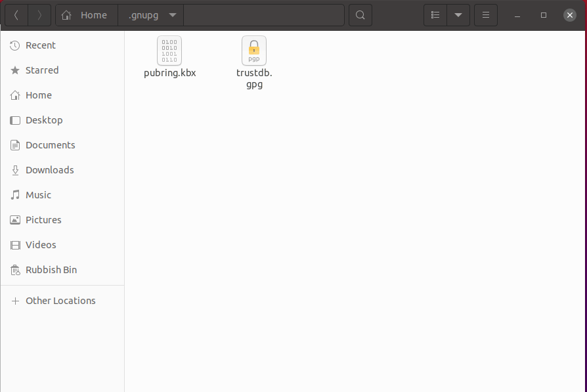Open Documents folder in sidebar
The width and height of the screenshot is (587, 392).
coord(50,145)
